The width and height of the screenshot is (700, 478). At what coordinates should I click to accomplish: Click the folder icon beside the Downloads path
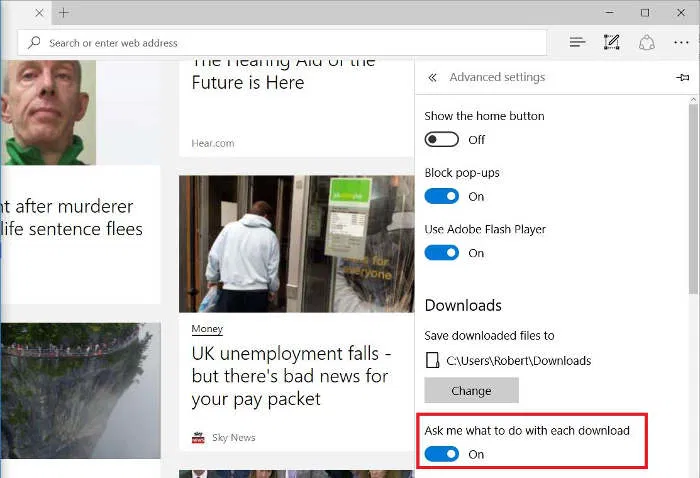pyautogui.click(x=432, y=360)
